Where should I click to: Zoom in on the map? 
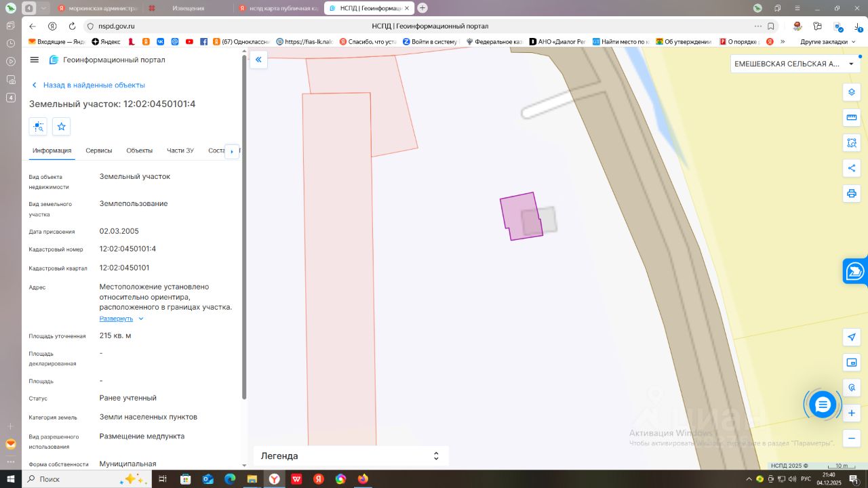(x=852, y=413)
